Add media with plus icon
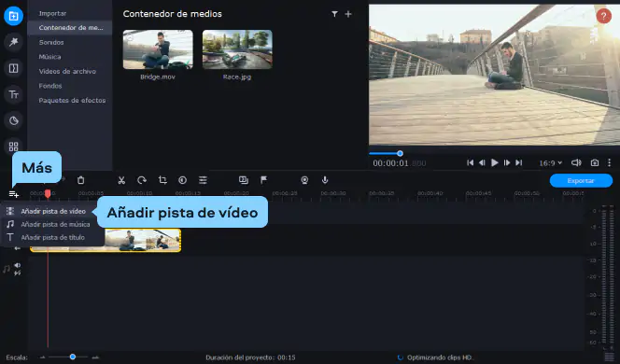 [348, 14]
